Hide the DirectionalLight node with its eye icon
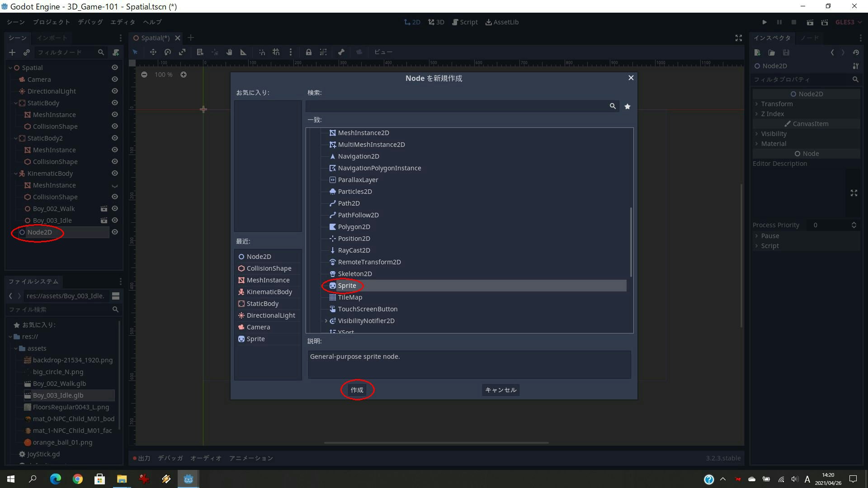Image resolution: width=868 pixels, height=488 pixels. click(x=115, y=91)
